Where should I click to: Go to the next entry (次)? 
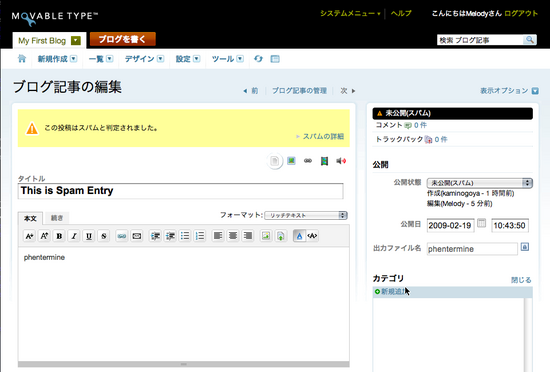(348, 91)
